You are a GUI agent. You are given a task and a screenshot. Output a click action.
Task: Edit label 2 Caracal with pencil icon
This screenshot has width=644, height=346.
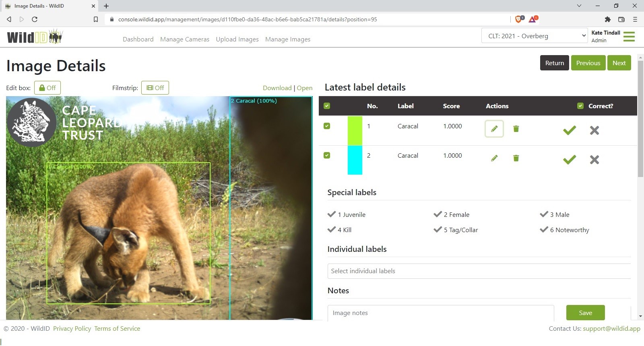point(494,158)
